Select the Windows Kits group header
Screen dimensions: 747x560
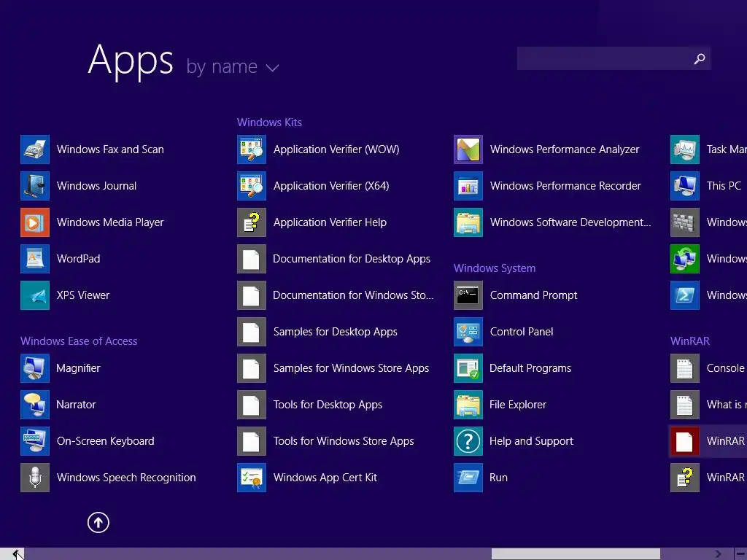[269, 122]
